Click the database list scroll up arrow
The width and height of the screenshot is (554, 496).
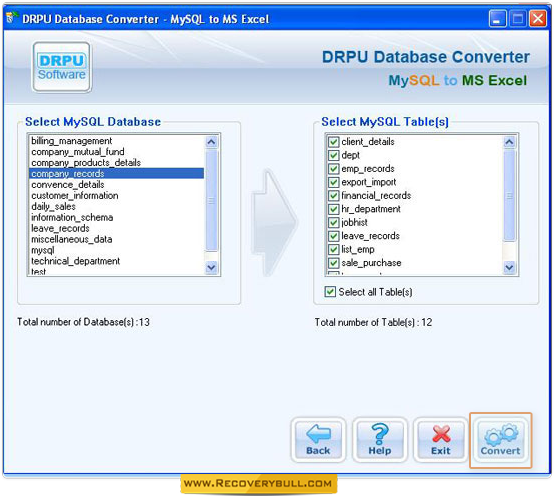coord(211,142)
